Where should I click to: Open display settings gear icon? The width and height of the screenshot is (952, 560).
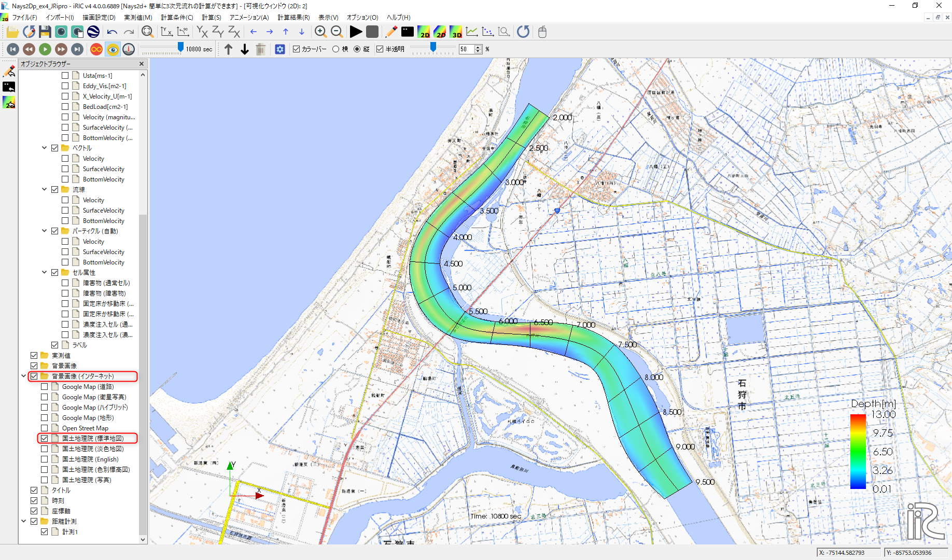tap(280, 49)
